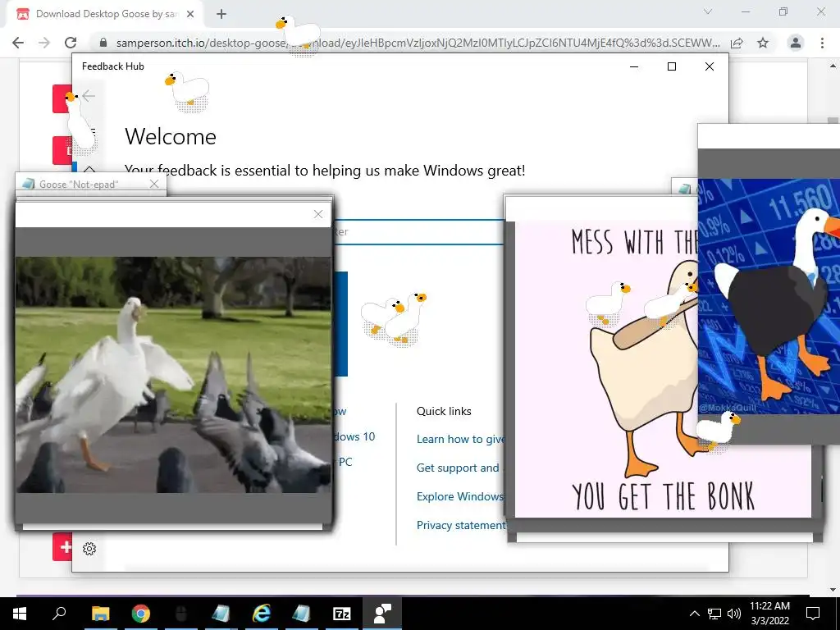Open network status tray icon
This screenshot has width=840, height=630.
[x=714, y=614]
